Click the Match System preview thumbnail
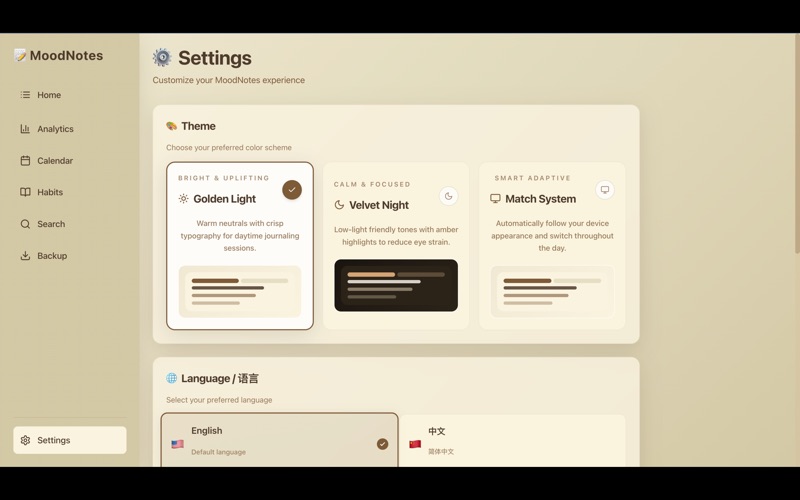The width and height of the screenshot is (800, 500). tap(552, 292)
